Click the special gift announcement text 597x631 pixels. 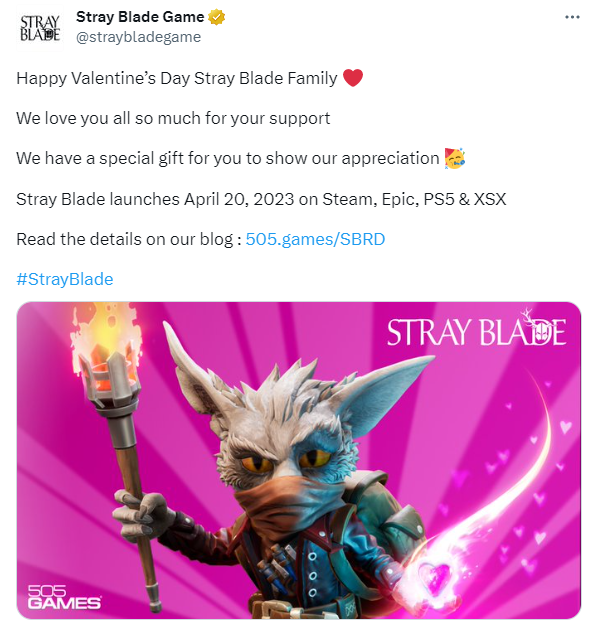coord(228,159)
